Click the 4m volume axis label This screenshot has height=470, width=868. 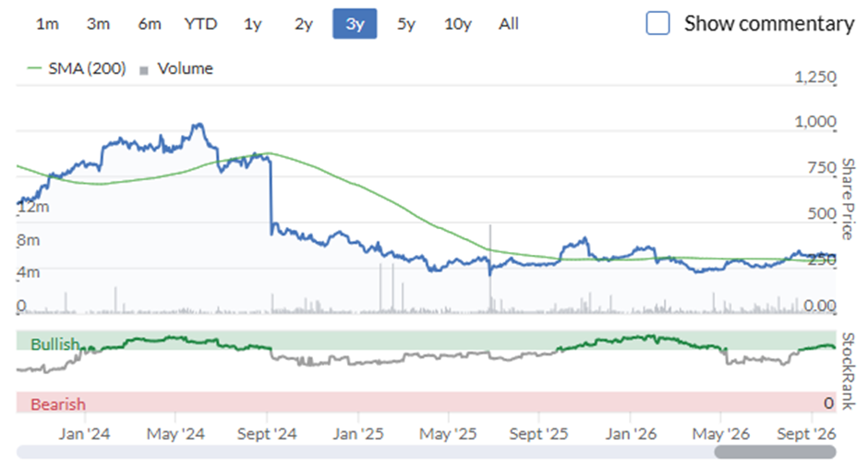[29, 272]
